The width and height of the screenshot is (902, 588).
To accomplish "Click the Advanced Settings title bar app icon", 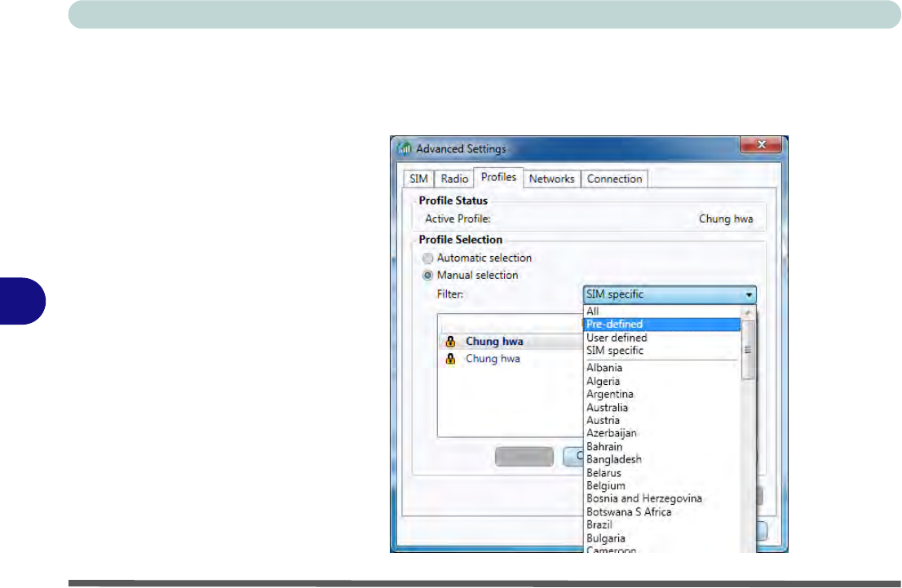I will (x=405, y=148).
